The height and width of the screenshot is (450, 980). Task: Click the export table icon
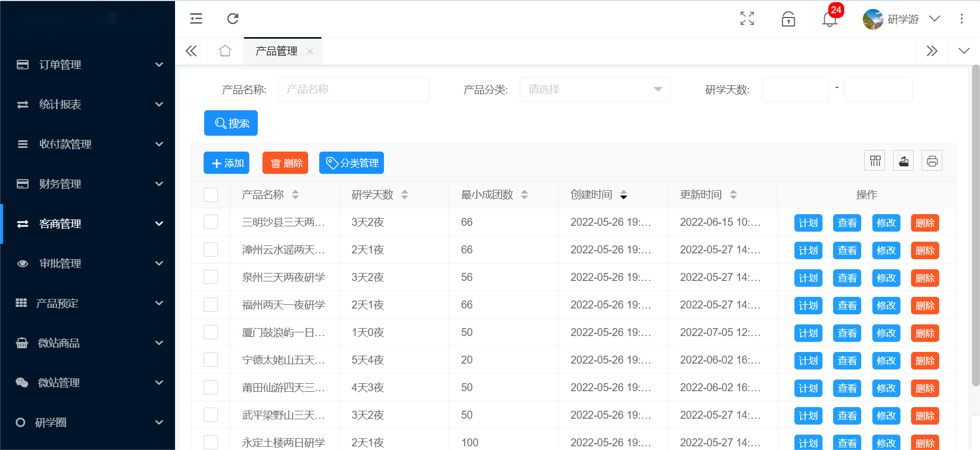(904, 161)
